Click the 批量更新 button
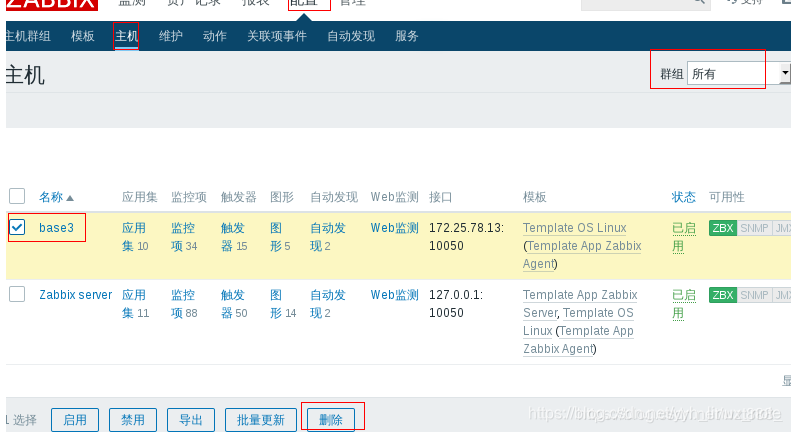Image resolution: width=791 pixels, height=432 pixels. tap(260, 420)
